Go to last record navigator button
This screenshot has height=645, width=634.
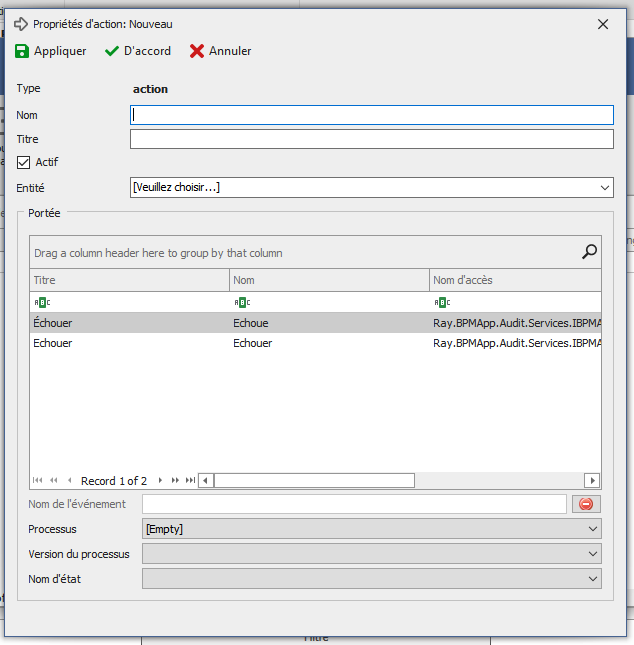[190, 480]
